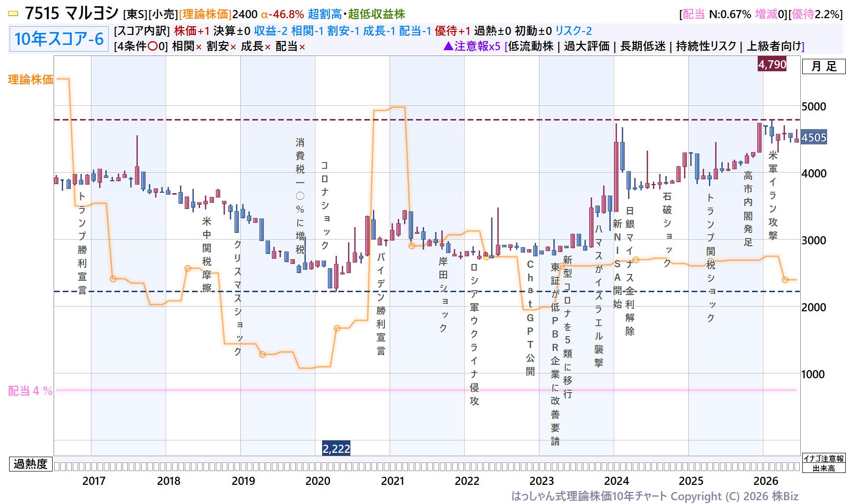The height and width of the screenshot is (504, 852).
Task: Click the 上級者向け warning tag
Action: coord(774,46)
